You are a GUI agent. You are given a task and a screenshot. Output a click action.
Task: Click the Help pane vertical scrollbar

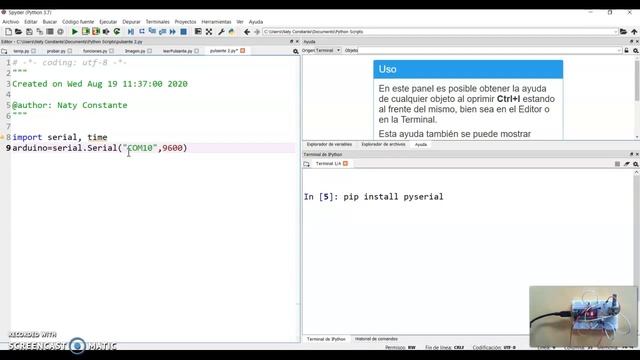pos(637,82)
